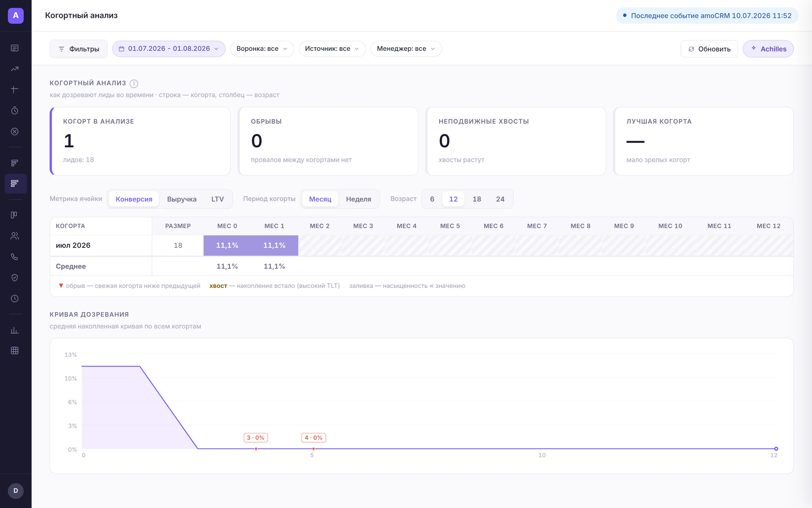This screenshot has width=812, height=508.
Task: Expand the Источник: все dropdown
Action: click(x=332, y=49)
